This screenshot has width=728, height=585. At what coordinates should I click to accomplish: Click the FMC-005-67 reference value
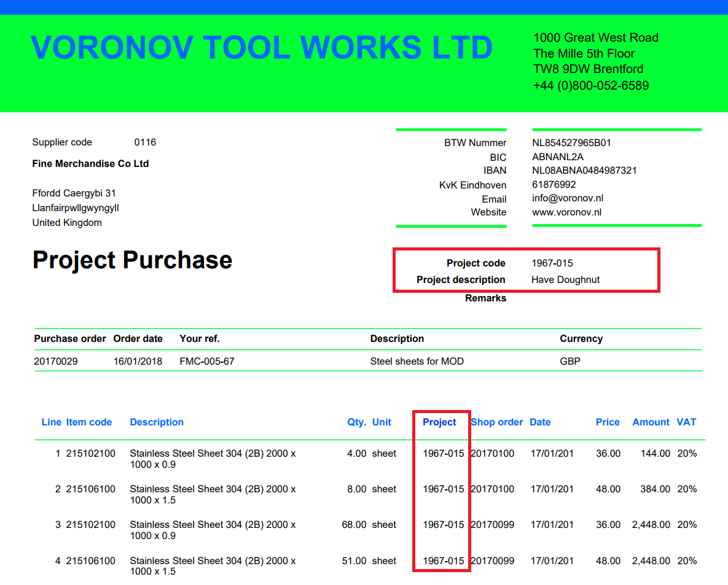pyautogui.click(x=206, y=362)
